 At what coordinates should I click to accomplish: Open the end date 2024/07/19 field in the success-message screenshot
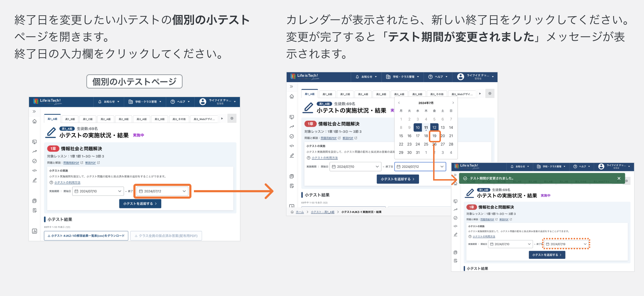566,244
